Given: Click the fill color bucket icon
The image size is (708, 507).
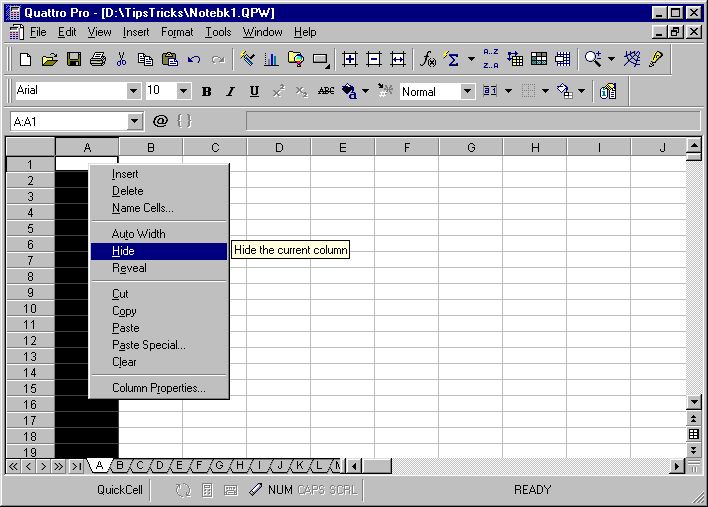Looking at the screenshot, I should click(564, 92).
